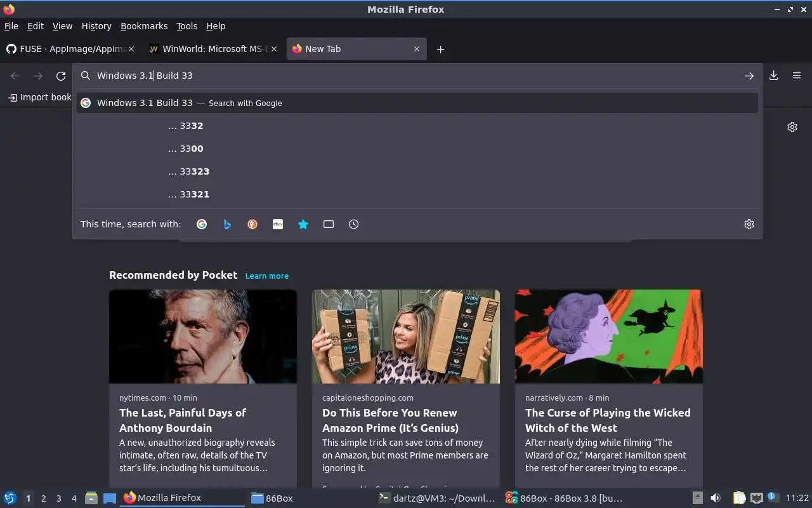Screen dimensions: 812x508
Task: Open 'Do This Before You Renew Amazon Prime' headline
Action: tap(390, 420)
